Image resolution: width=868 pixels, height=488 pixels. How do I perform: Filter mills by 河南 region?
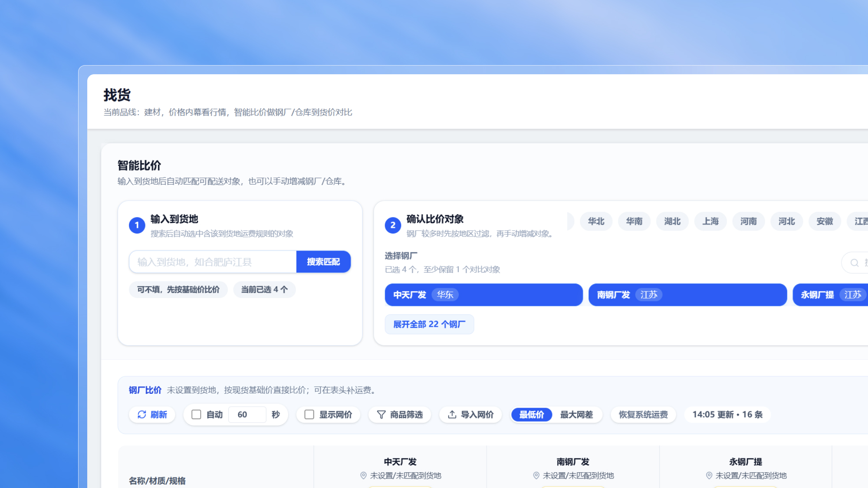749,221
